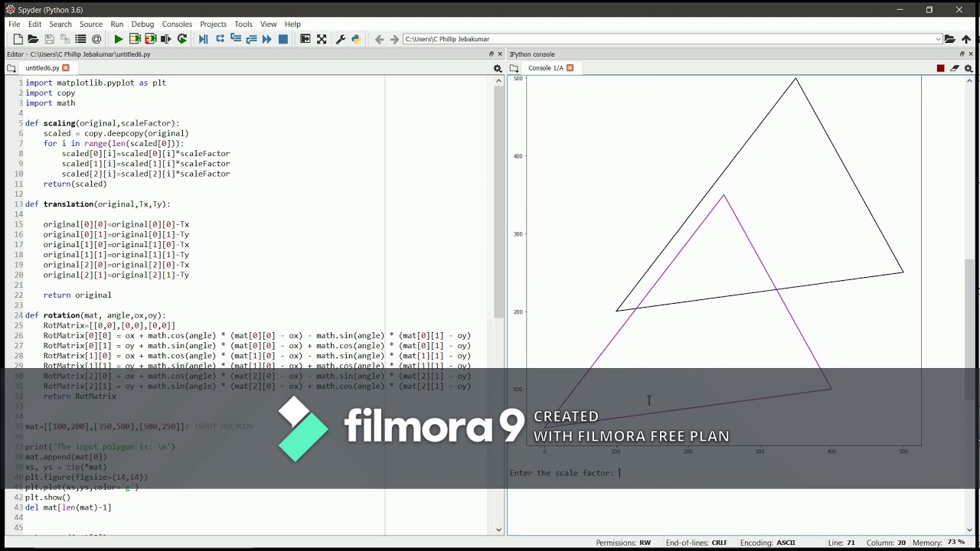
Task: Browse console tabs icon left of Console 1/A
Action: click(x=514, y=68)
